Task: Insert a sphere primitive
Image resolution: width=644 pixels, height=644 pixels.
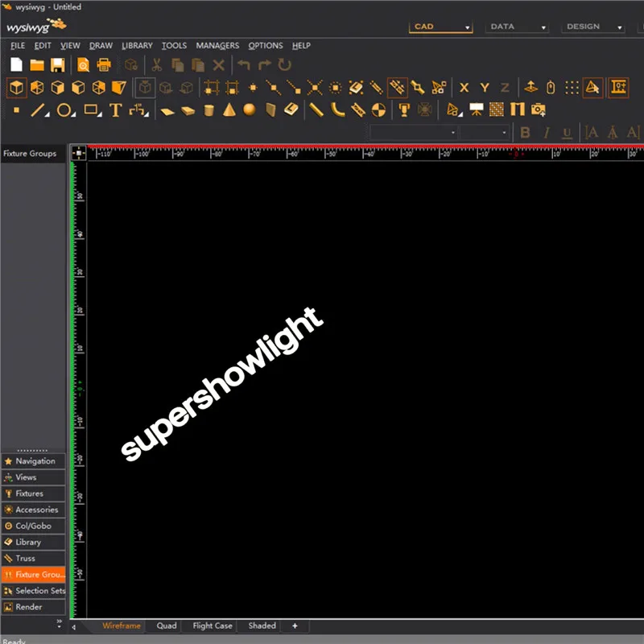Action: 250,109
